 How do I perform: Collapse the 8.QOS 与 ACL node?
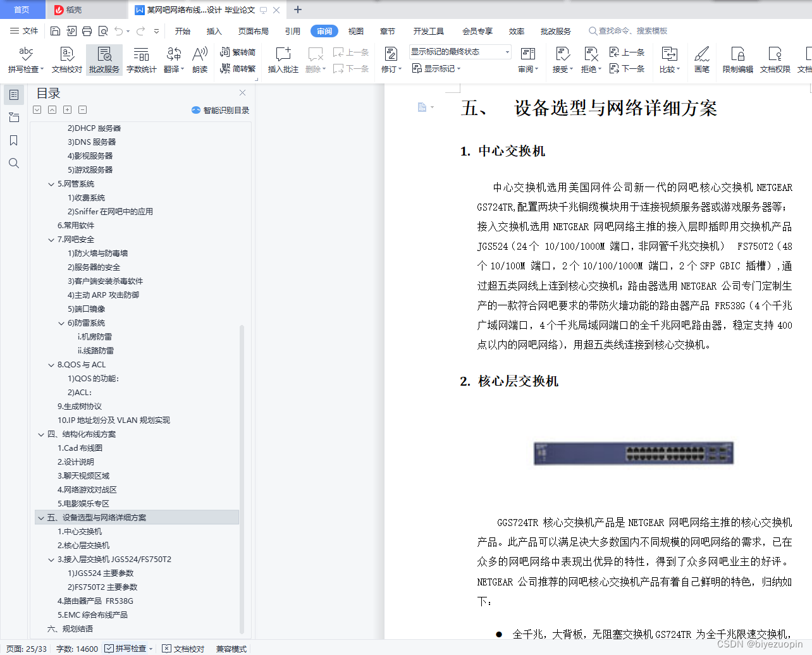point(51,365)
